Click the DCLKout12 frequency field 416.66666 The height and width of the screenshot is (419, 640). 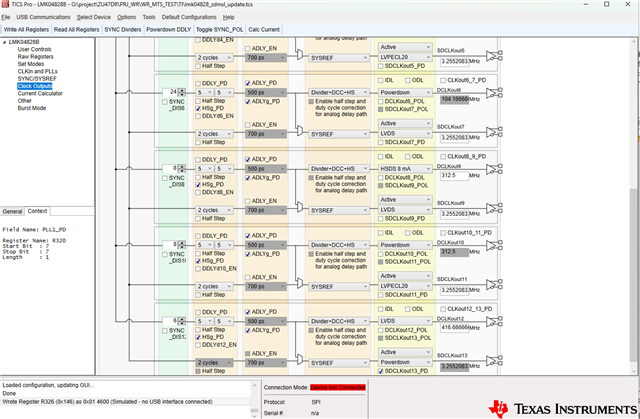pos(454,328)
